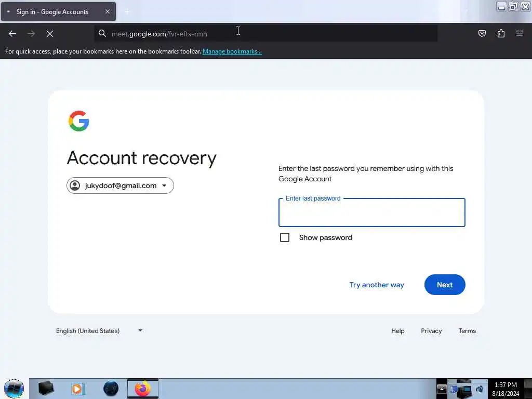The width and height of the screenshot is (532, 399).
Task: Open the Privacy link
Action: 431,331
